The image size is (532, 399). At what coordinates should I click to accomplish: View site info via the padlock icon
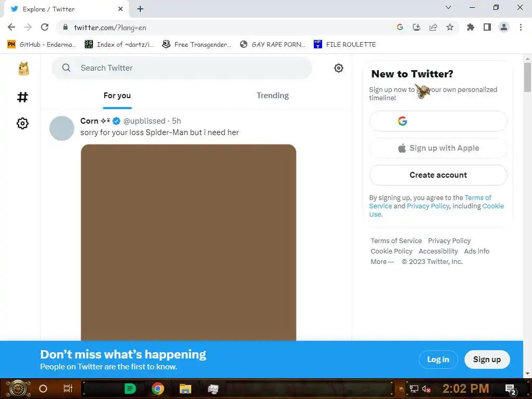click(65, 27)
